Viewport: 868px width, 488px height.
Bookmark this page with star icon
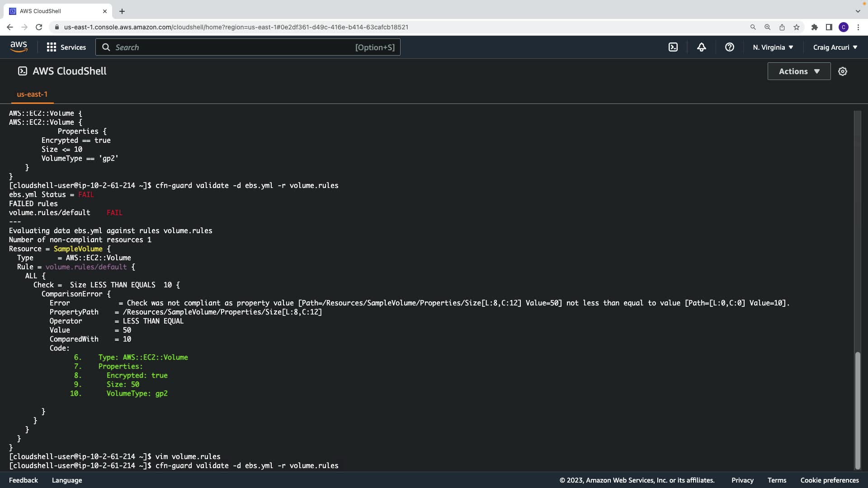point(797,27)
